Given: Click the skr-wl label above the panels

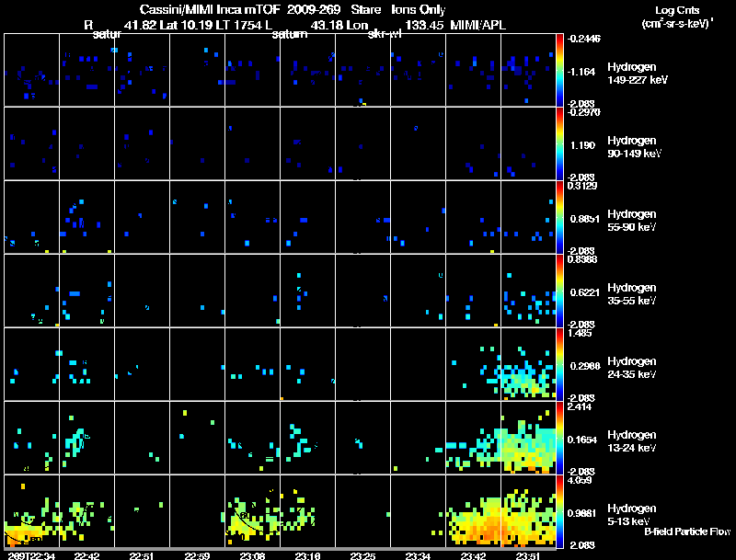Looking at the screenshot, I should click(x=385, y=34).
